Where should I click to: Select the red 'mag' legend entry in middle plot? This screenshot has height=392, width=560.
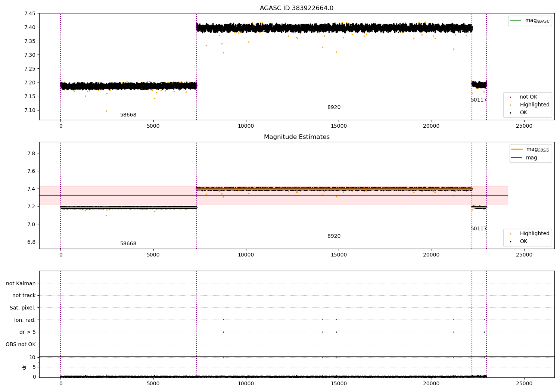[524, 158]
